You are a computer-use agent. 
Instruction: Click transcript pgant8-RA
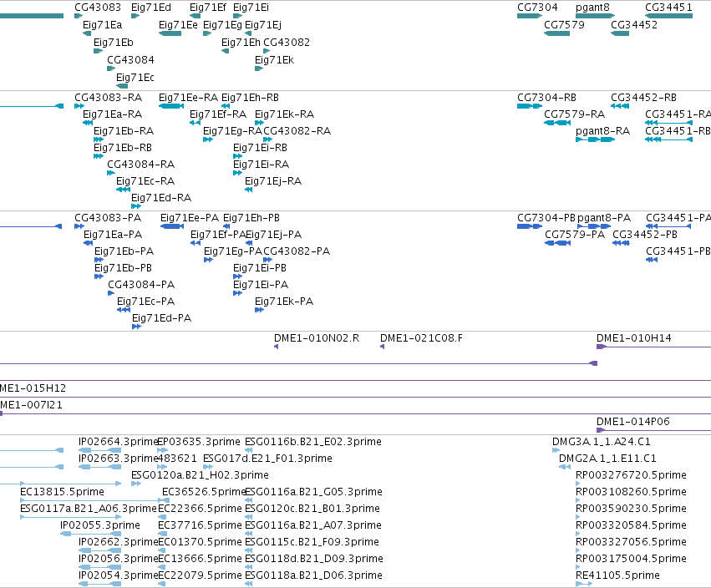[602, 131]
